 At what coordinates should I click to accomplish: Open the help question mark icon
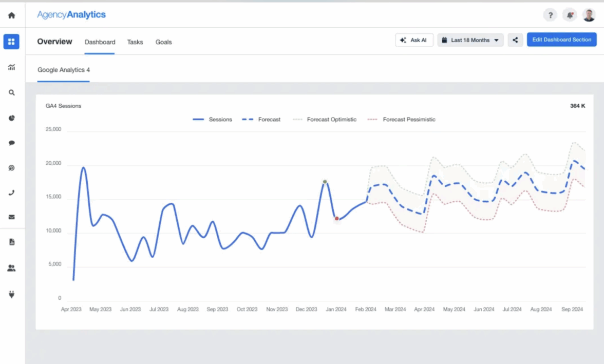click(x=550, y=15)
